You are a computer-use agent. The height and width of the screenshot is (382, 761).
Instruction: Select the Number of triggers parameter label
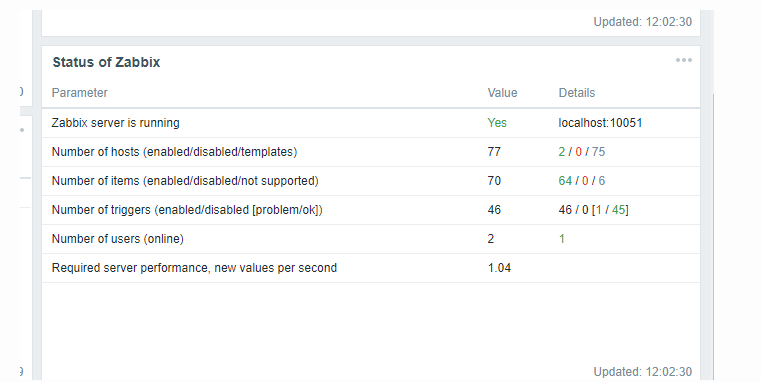click(187, 210)
